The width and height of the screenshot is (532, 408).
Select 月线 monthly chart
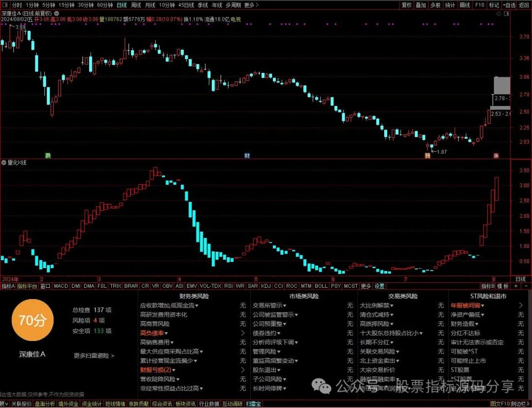point(150,5)
